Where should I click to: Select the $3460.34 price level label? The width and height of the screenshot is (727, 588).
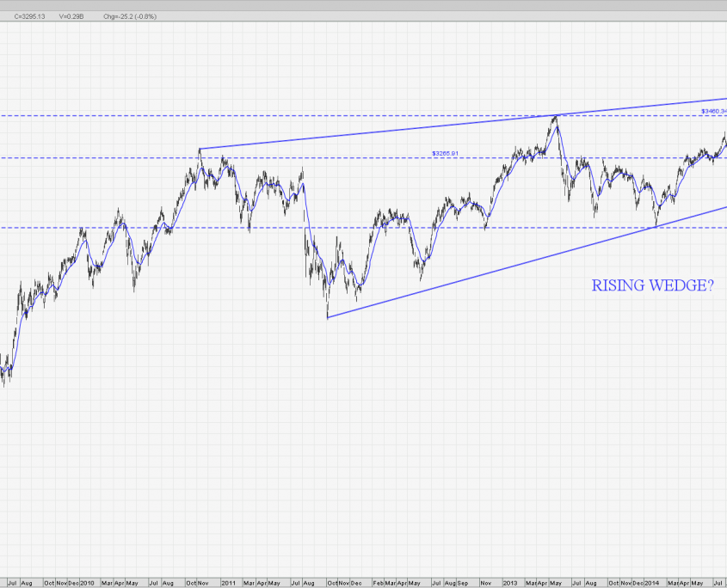pos(712,111)
